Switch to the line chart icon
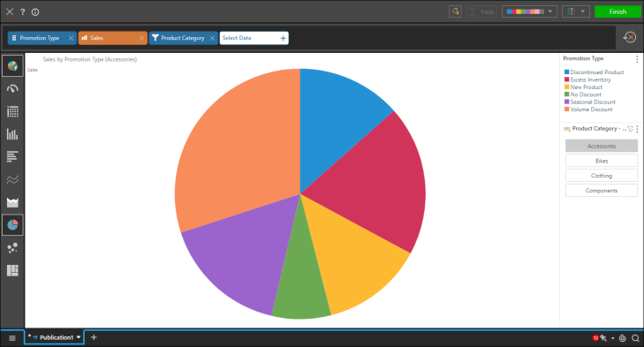 [12, 179]
